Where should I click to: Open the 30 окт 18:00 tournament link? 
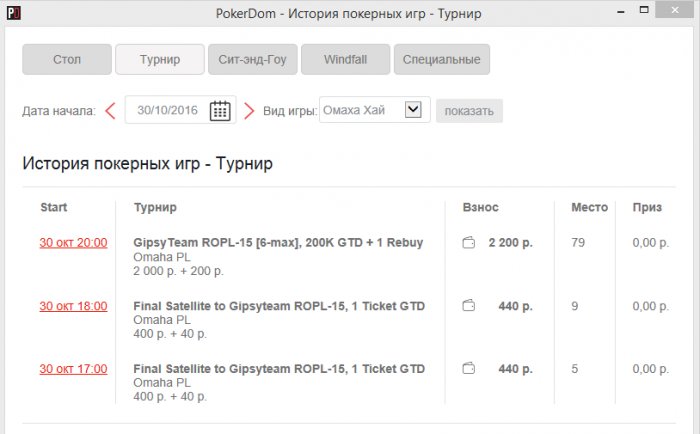73,306
